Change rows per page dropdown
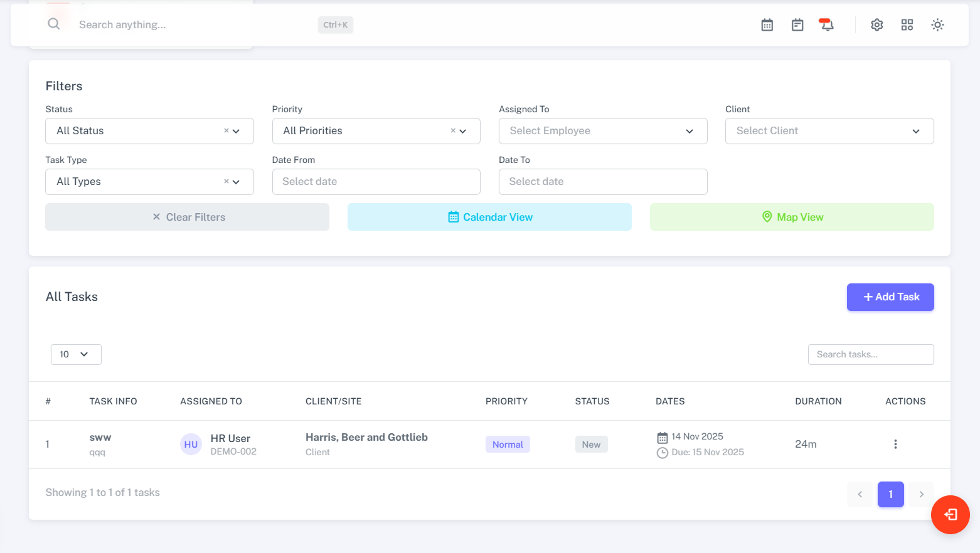This screenshot has width=980, height=553. pos(76,354)
